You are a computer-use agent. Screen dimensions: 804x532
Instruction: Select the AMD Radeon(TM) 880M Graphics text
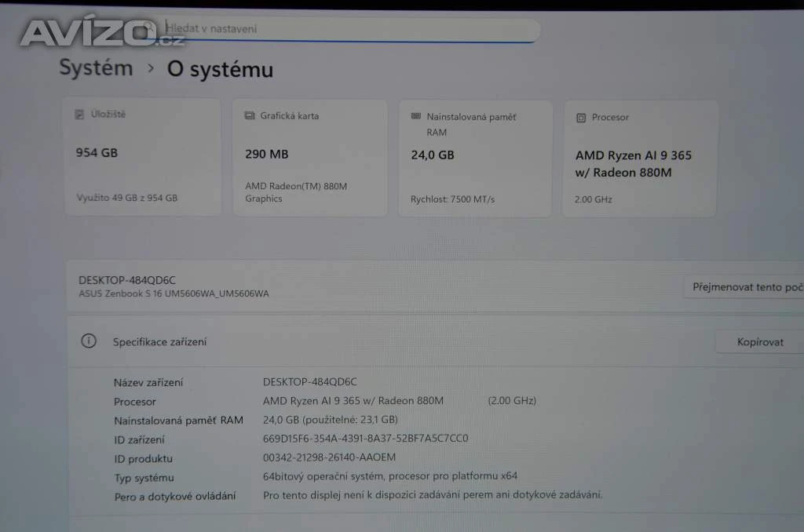coord(295,192)
